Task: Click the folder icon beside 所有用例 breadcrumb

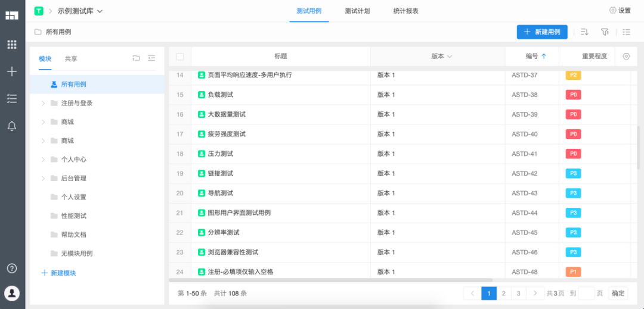Action: pos(38,32)
